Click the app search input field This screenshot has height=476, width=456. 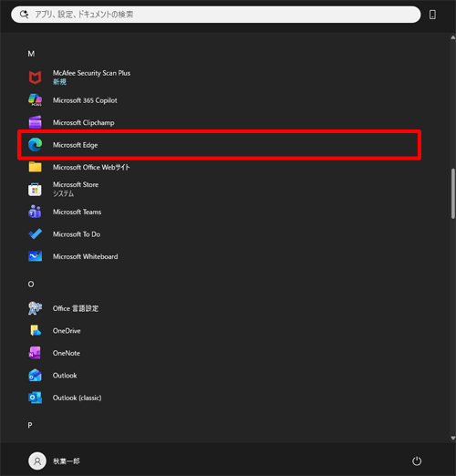pos(216,15)
